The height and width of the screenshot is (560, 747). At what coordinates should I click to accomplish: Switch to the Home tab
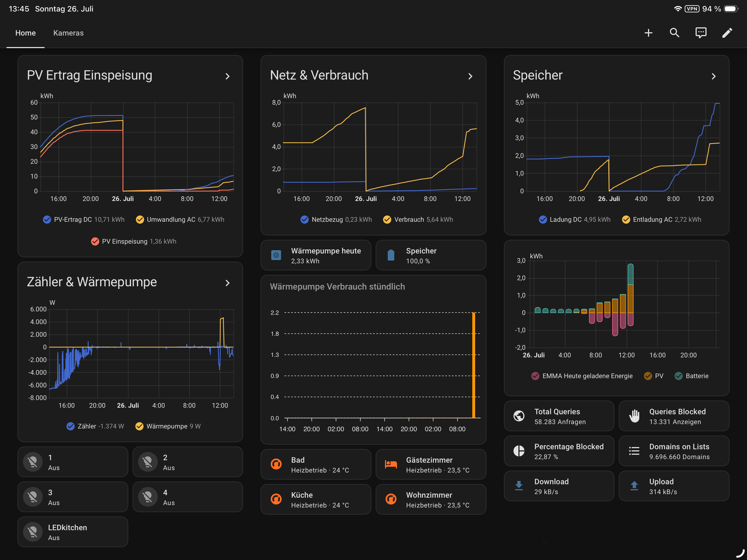coord(26,33)
